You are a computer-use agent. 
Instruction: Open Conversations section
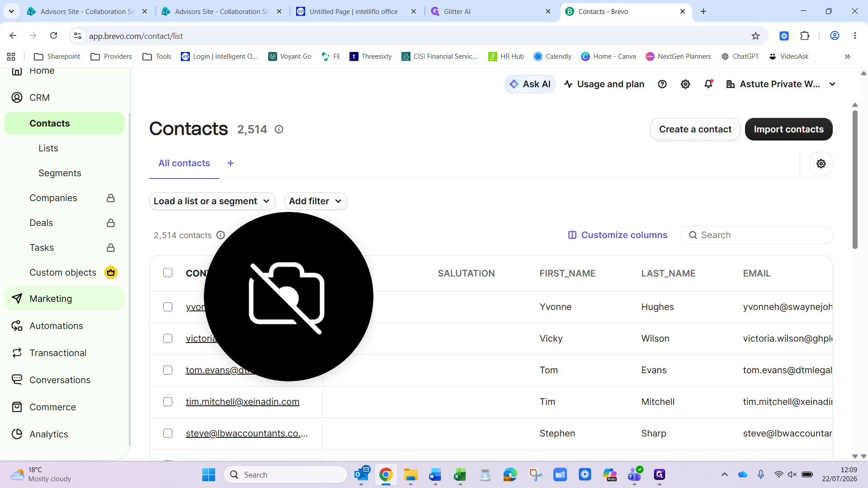60,380
